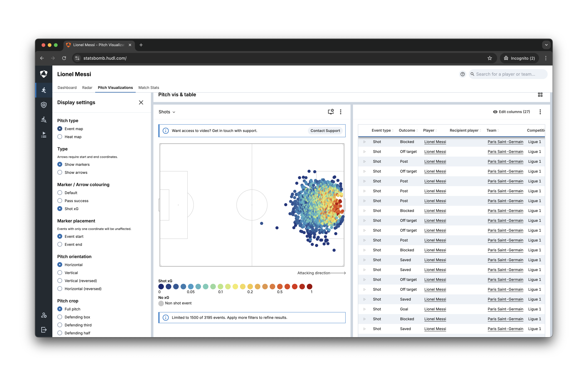Expand the first Saved shot row
The width and height of the screenshot is (588, 387).
click(364, 260)
